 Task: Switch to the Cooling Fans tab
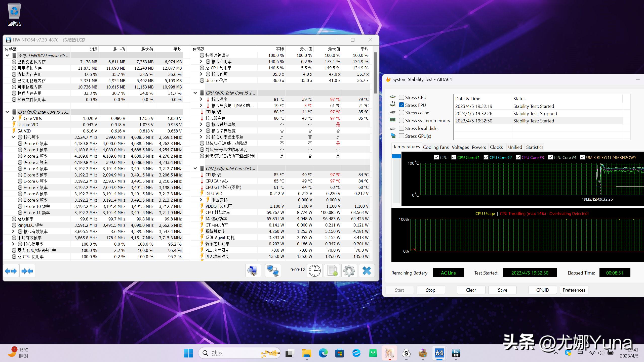436,147
